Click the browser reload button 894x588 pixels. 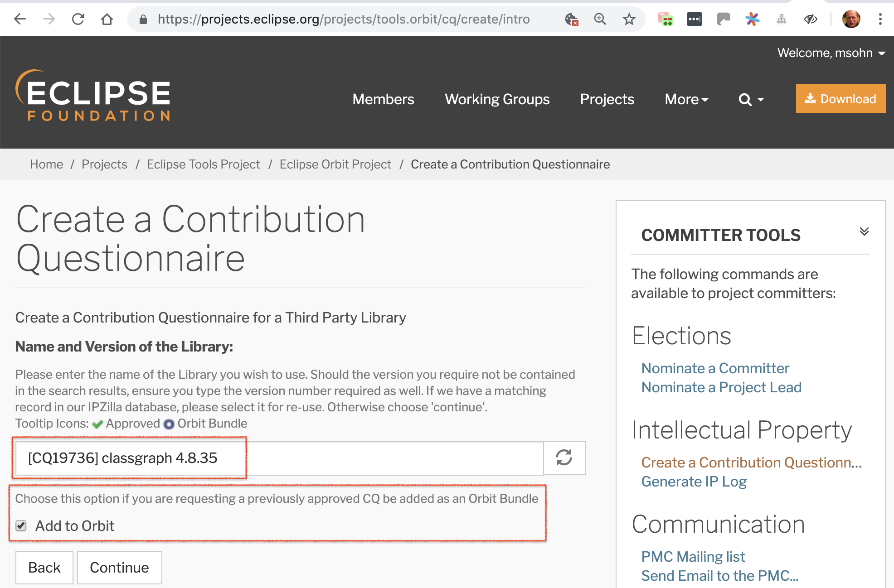coord(78,19)
